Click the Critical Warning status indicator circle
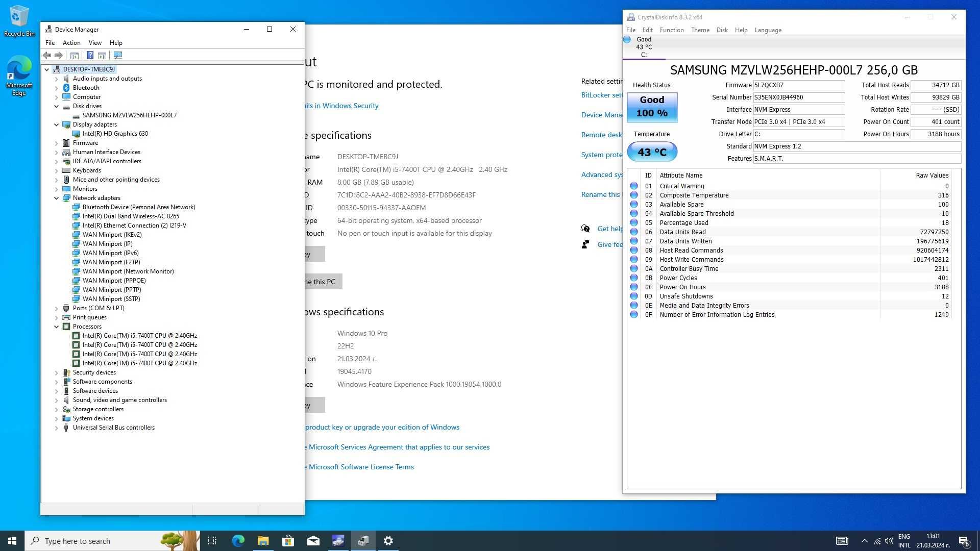 click(x=634, y=186)
